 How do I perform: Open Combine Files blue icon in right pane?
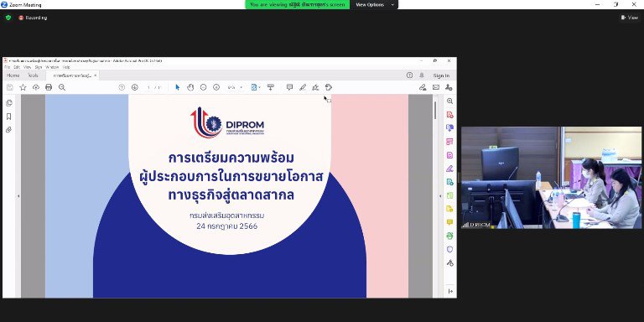pos(449,127)
